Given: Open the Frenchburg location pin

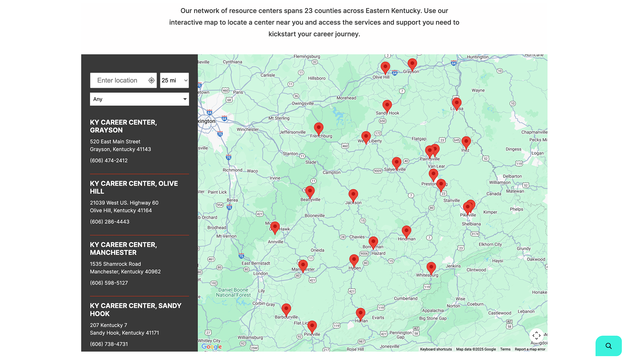Looking at the screenshot, I should tap(319, 129).
